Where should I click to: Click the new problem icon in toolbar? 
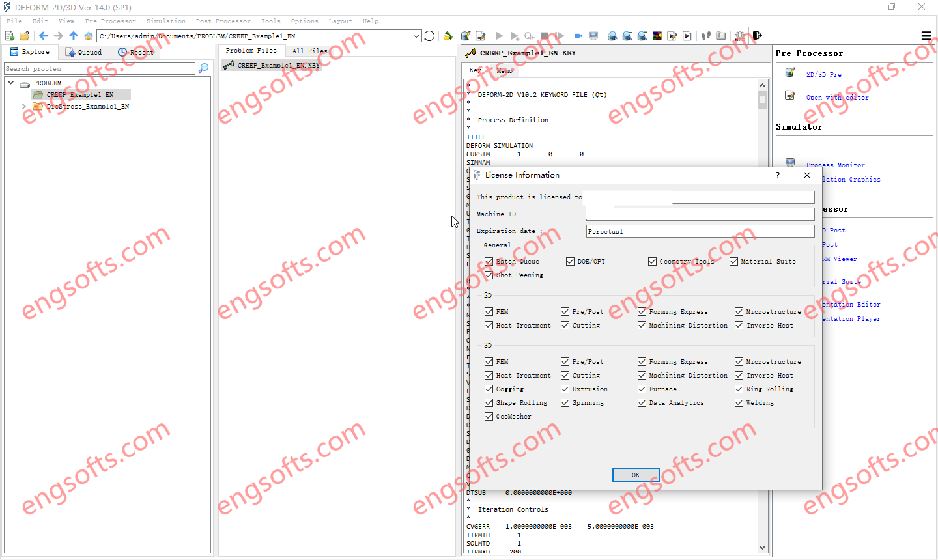click(x=10, y=36)
